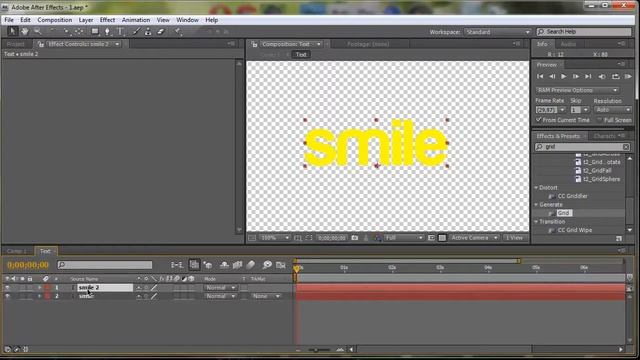The height and width of the screenshot is (360, 640).
Task: Open RAM Preview Options dropdown
Action: pyautogui.click(x=577, y=90)
